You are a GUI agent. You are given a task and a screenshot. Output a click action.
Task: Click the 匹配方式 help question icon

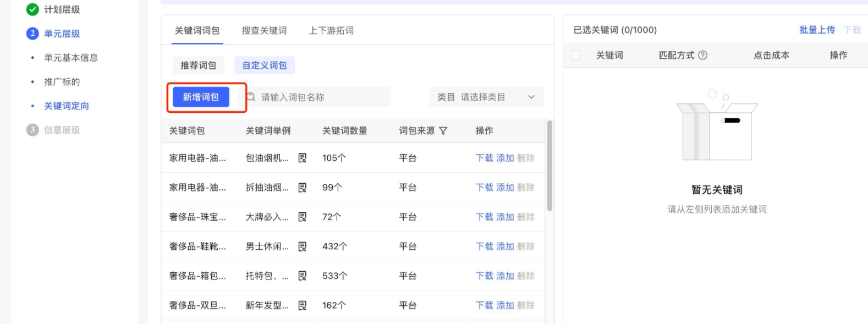click(702, 55)
